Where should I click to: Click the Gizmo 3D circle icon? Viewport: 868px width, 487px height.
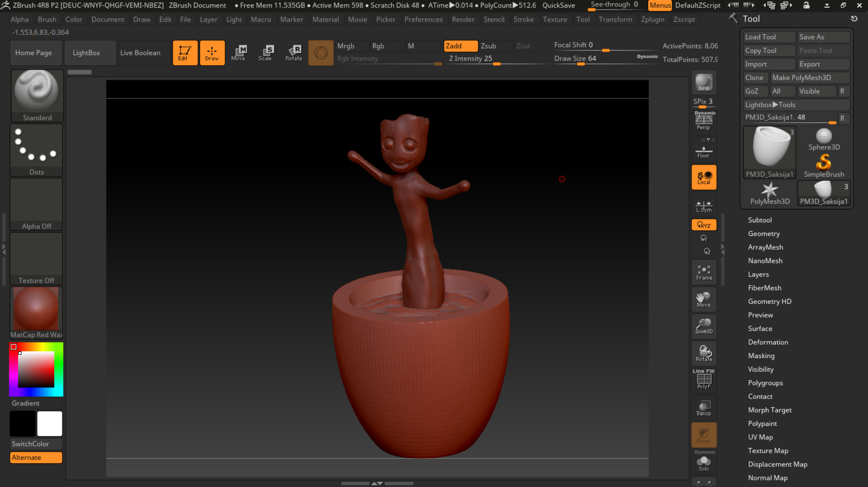point(321,53)
